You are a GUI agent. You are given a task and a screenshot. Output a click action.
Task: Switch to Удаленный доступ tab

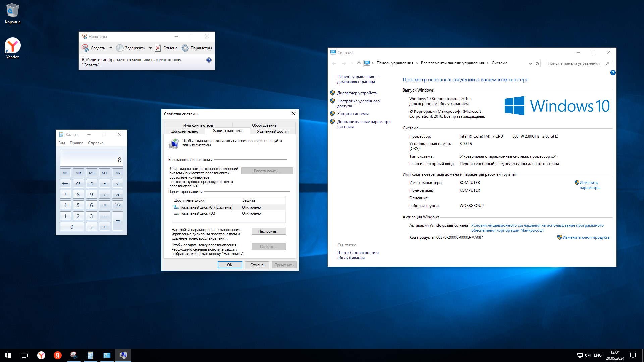pos(272,131)
